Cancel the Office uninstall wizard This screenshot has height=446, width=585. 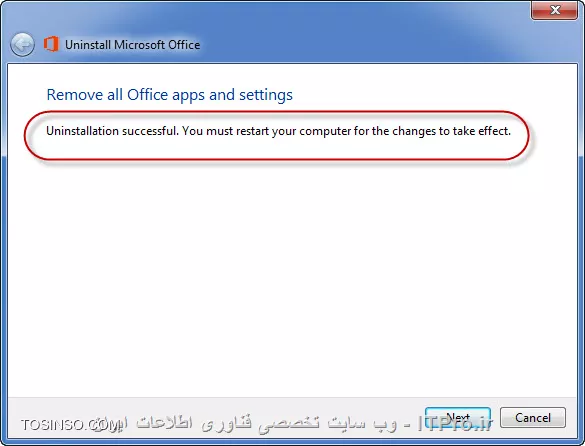click(x=533, y=417)
